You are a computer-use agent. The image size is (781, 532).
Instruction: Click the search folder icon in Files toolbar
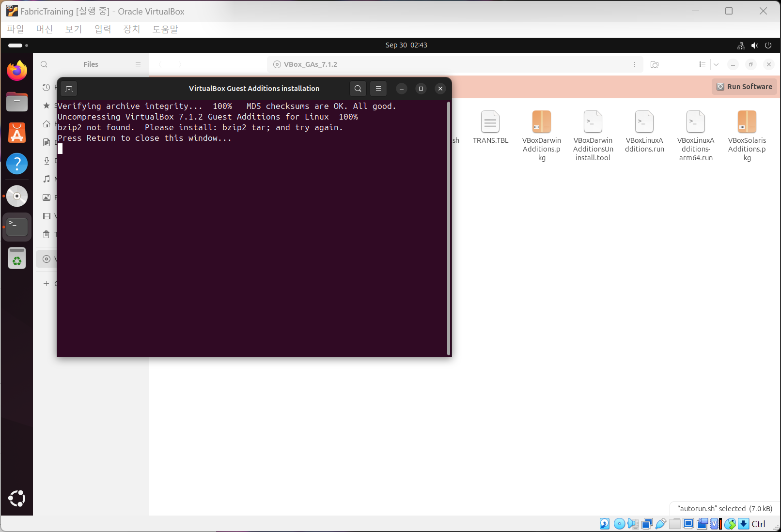coord(655,64)
